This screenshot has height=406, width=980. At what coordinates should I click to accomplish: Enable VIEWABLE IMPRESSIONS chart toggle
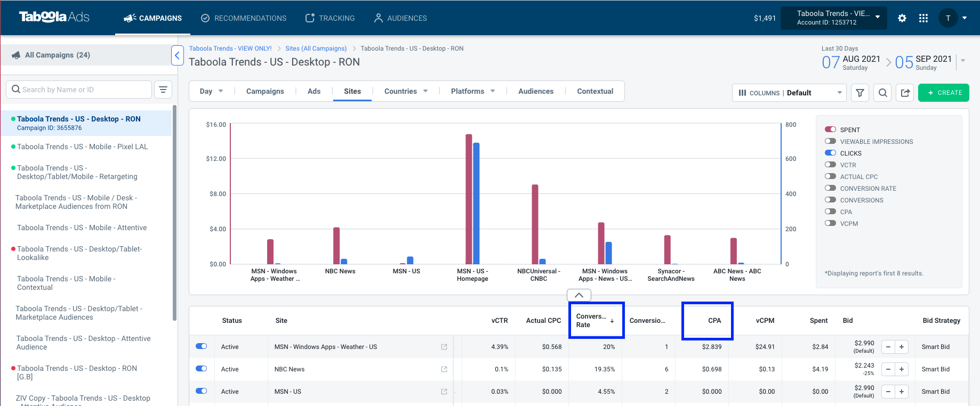coord(830,141)
